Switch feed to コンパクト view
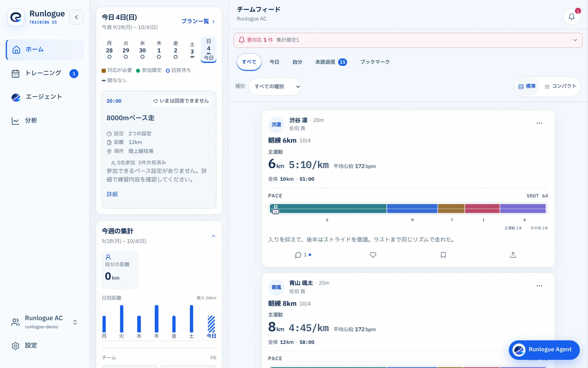This screenshot has width=588, height=368. (x=560, y=86)
